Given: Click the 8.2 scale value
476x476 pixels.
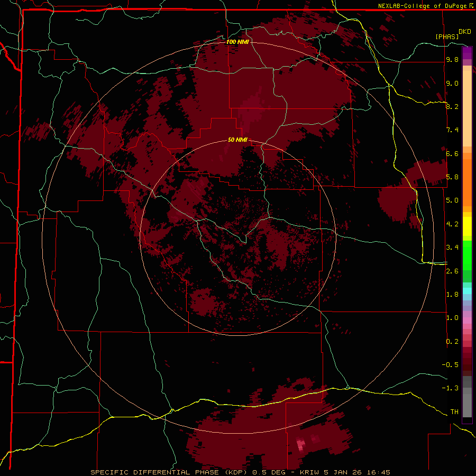Looking at the screenshot, I should 452,106.
